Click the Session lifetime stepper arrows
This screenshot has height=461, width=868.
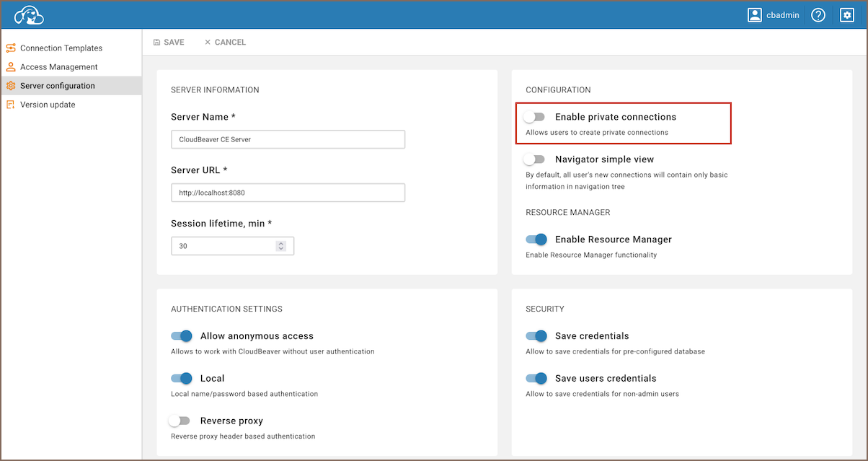[x=280, y=246]
